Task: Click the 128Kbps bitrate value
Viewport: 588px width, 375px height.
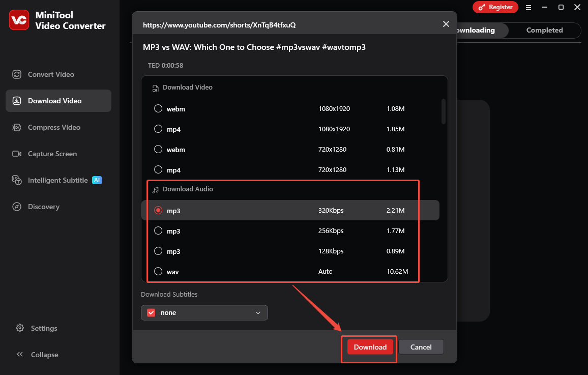Action: [x=331, y=251]
